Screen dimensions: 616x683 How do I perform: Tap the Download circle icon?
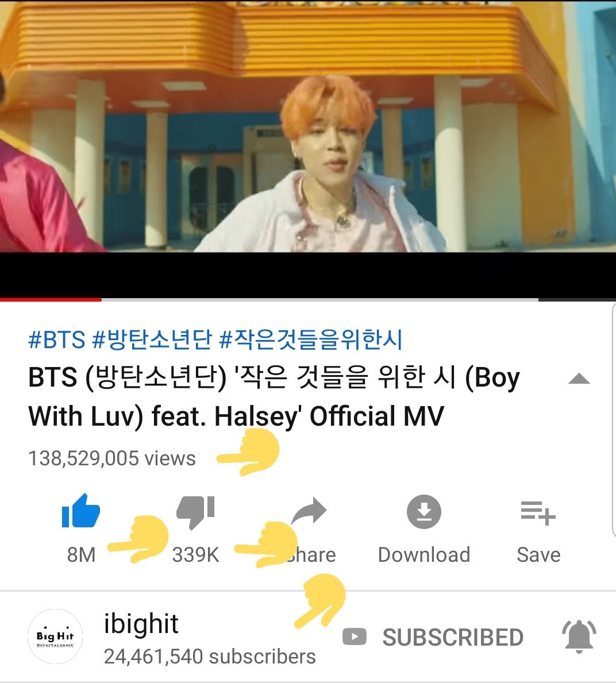424,511
